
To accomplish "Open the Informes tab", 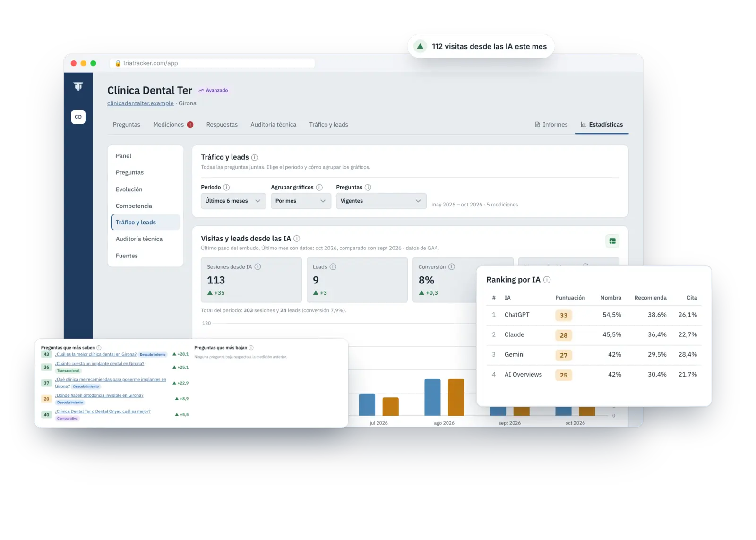I will click(551, 125).
